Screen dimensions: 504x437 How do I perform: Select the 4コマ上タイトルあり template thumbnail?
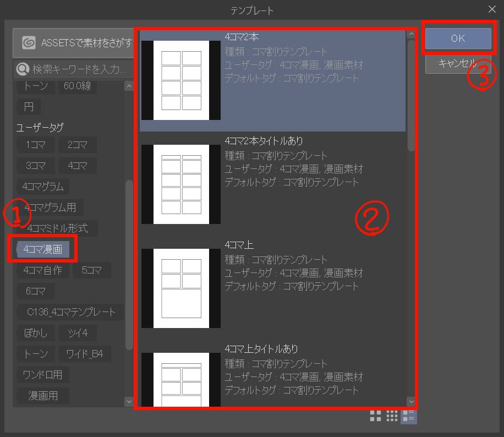coord(181,380)
